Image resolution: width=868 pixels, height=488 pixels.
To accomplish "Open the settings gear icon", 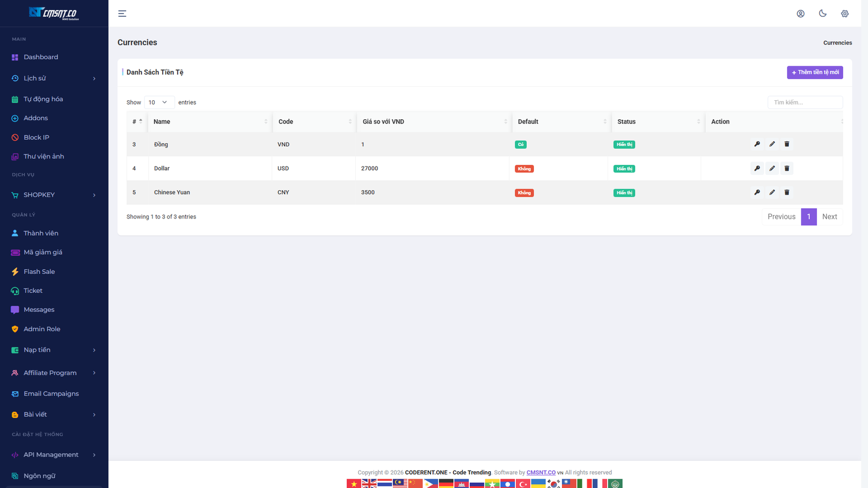I will 844,13.
